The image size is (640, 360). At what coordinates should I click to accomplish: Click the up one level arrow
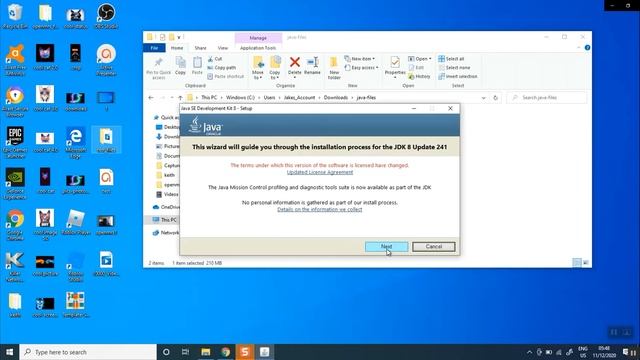click(x=180, y=98)
